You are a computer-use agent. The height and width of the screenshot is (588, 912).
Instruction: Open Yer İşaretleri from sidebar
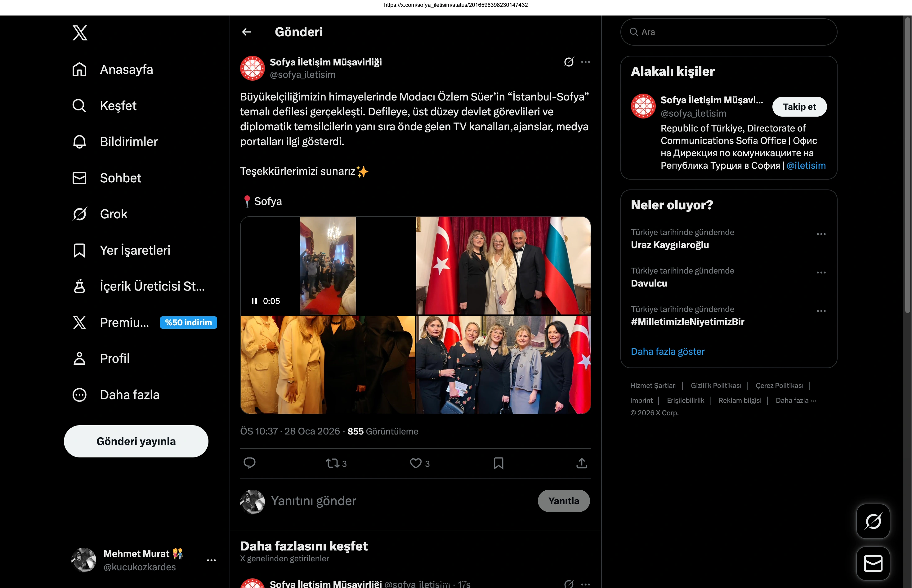coord(135,250)
